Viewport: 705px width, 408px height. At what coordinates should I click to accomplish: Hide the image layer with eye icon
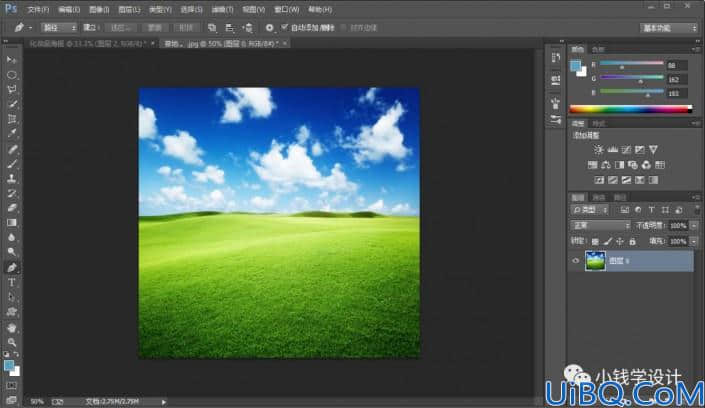pyautogui.click(x=576, y=260)
